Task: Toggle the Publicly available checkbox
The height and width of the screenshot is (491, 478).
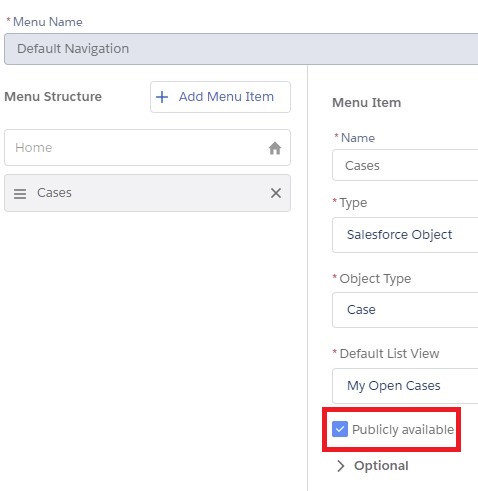Action: pos(340,429)
